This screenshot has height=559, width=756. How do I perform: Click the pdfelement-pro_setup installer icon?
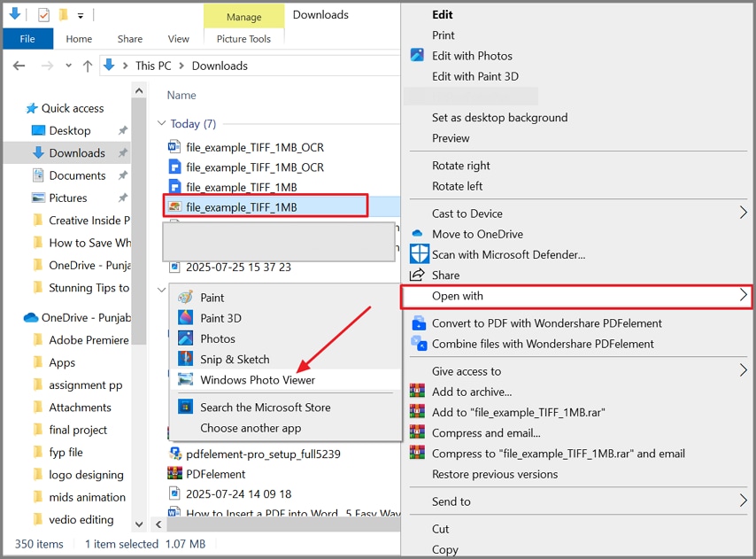pos(174,454)
